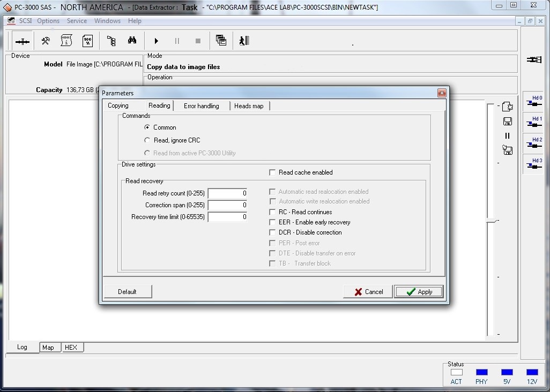Click the Correction span input field
The width and height of the screenshot is (550, 392).
click(228, 205)
